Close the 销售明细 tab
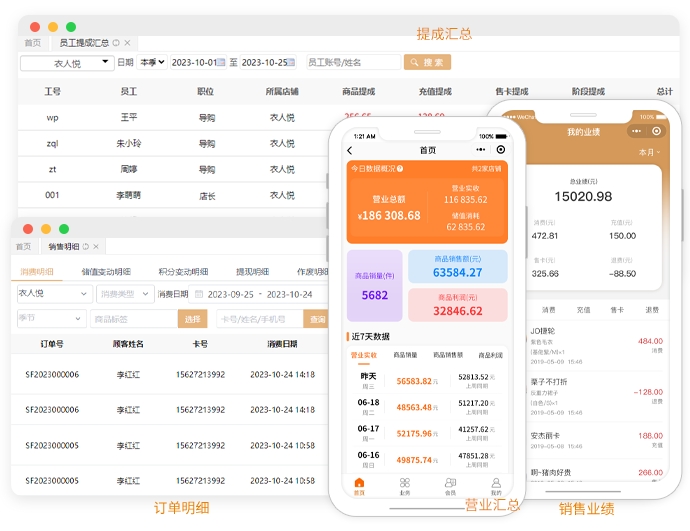The height and width of the screenshot is (531, 690). click(x=96, y=246)
